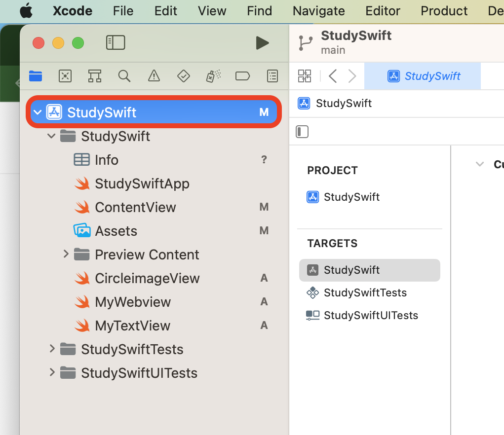Open the MyTextView swift file
The height and width of the screenshot is (435, 504).
point(132,326)
